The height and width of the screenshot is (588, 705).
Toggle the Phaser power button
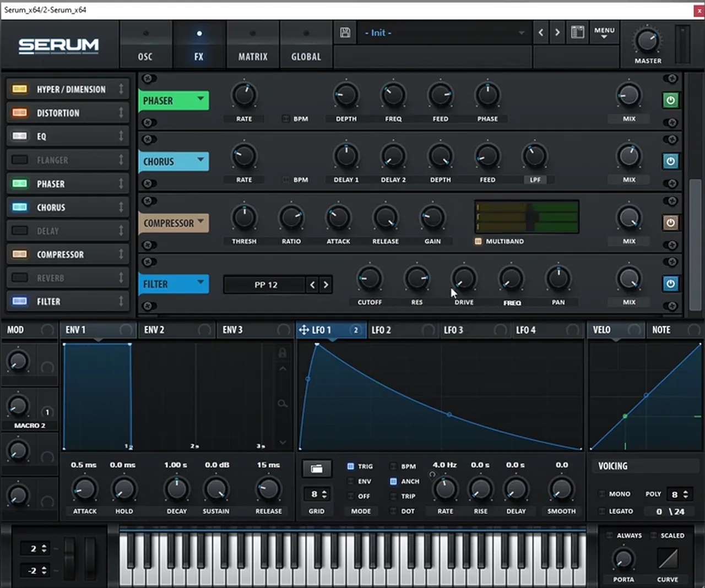(670, 100)
